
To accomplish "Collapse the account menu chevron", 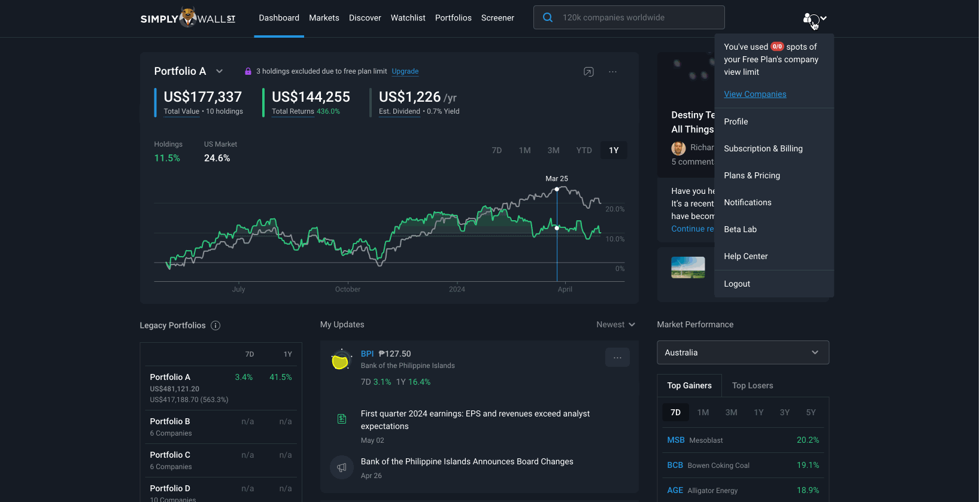I will click(824, 18).
